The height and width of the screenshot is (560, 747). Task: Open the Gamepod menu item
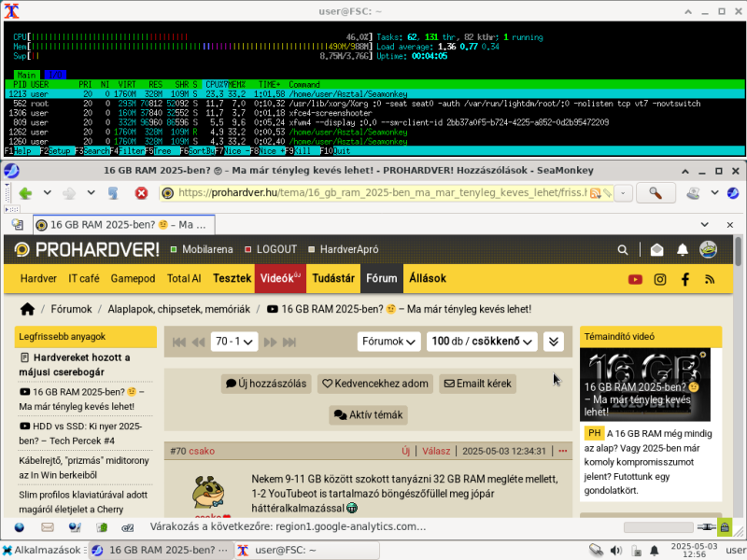[133, 278]
